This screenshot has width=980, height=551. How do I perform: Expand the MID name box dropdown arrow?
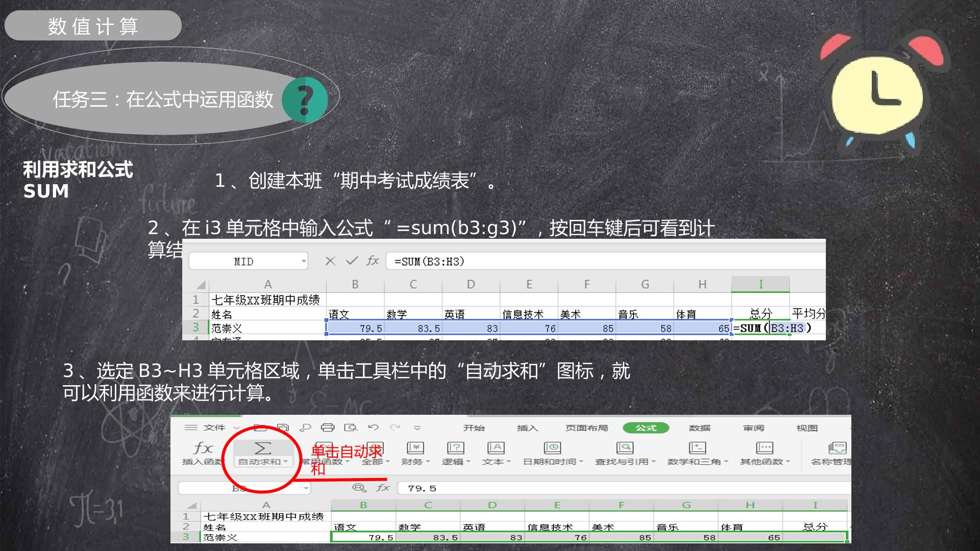click(x=304, y=261)
